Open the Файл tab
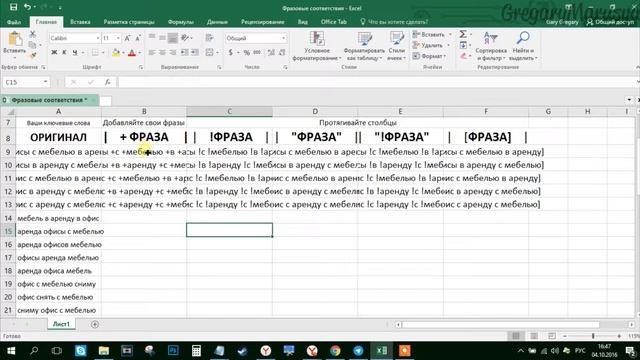 coord(14,22)
